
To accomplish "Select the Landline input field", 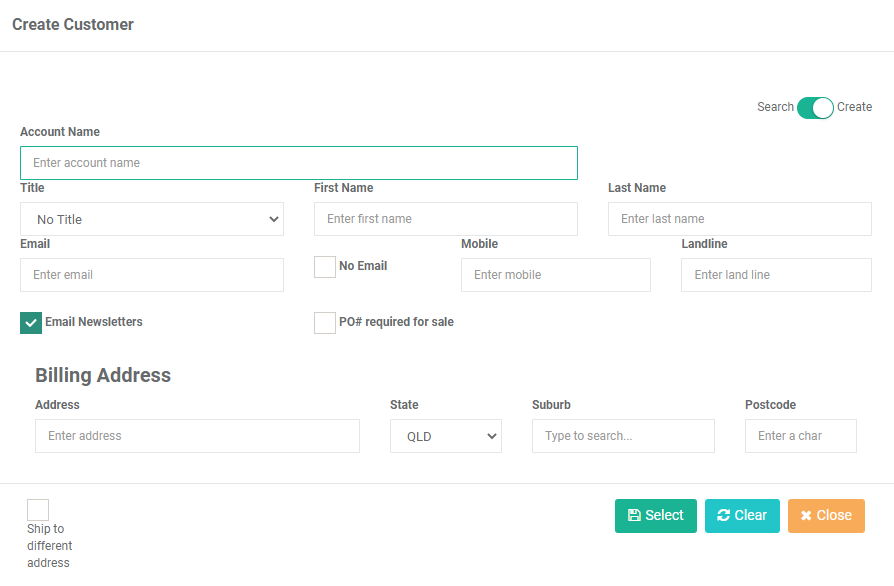I will pyautogui.click(x=776, y=275).
